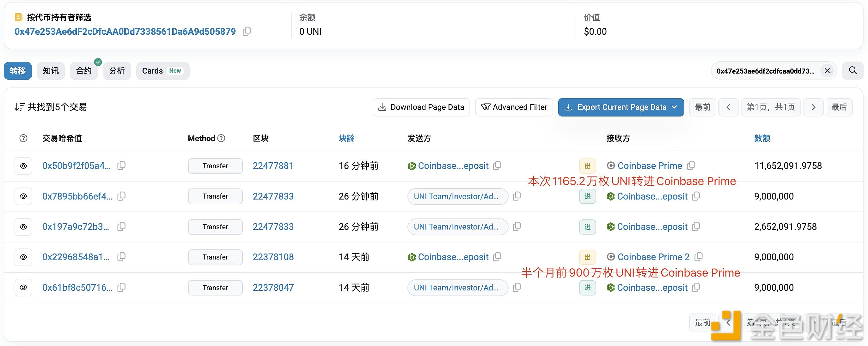Click the Download Page Data download icon
Viewport: 868px width, 346px height.
[x=382, y=107]
